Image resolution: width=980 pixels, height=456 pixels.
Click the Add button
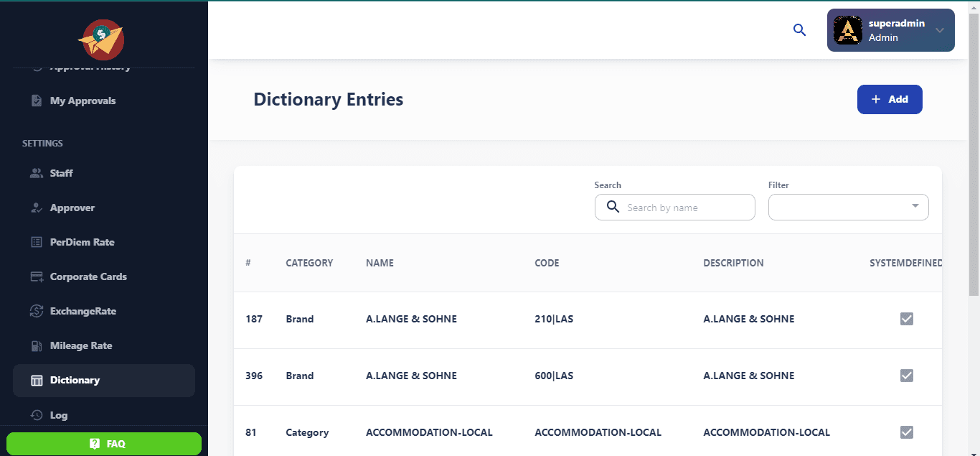889,100
